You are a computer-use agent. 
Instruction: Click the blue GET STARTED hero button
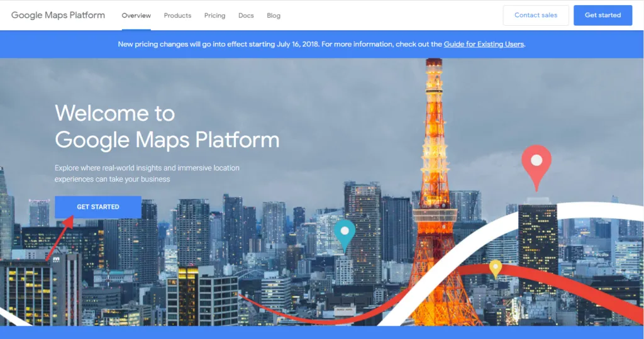98,207
